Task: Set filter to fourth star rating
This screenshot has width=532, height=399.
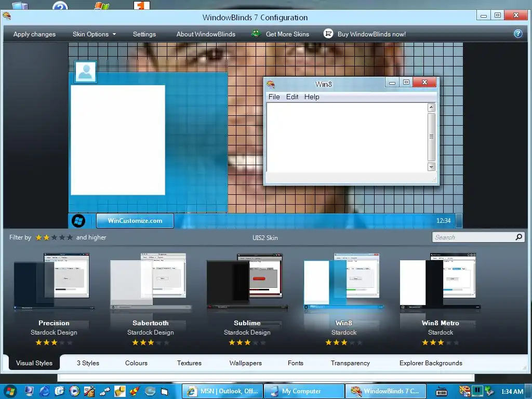Action: tap(62, 237)
